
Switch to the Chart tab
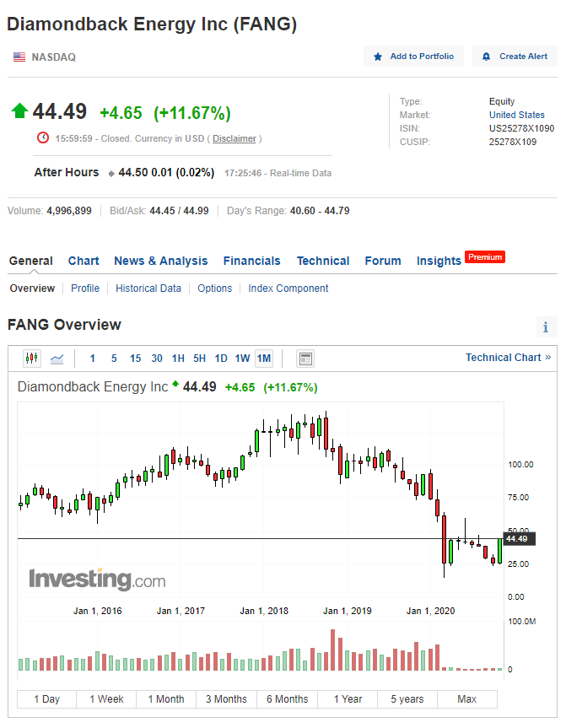coord(84,261)
